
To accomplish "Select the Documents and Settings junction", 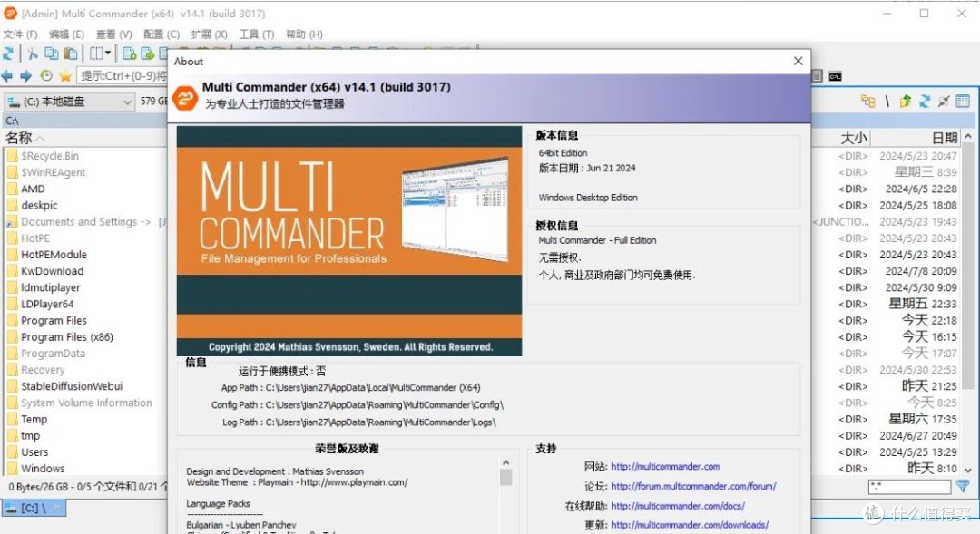I will [x=85, y=222].
